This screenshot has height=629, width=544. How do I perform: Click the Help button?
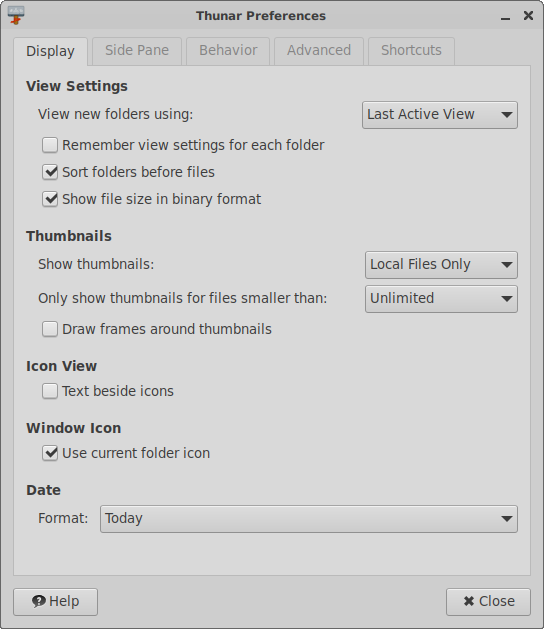pos(55,602)
